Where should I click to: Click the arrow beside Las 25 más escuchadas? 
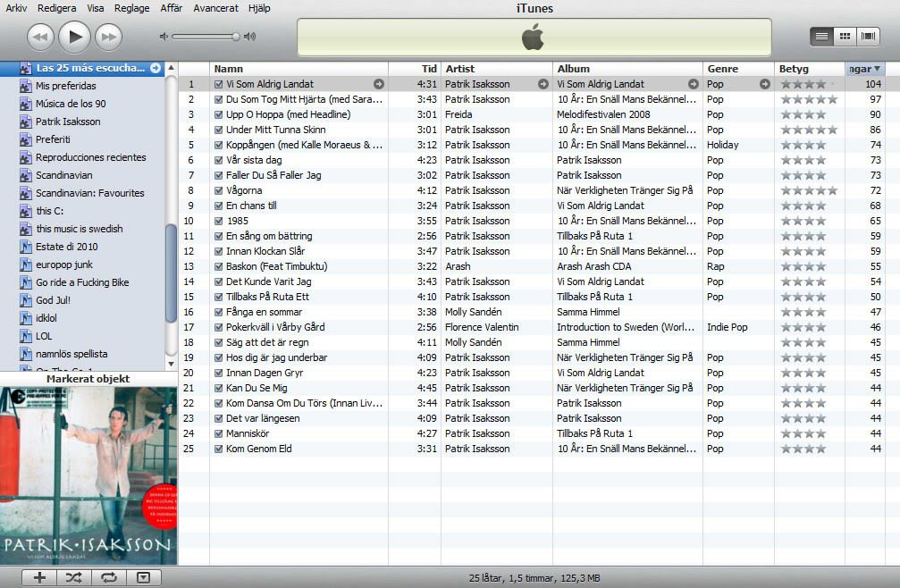pos(156,68)
